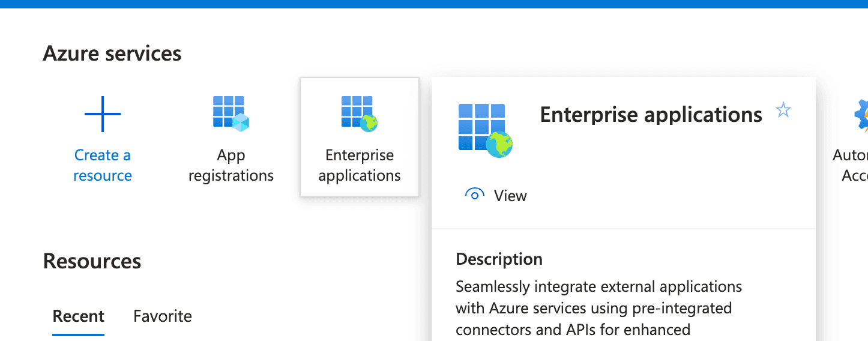Switch to the Recent tab
Viewport: 868px width, 341px height.
coord(79,316)
